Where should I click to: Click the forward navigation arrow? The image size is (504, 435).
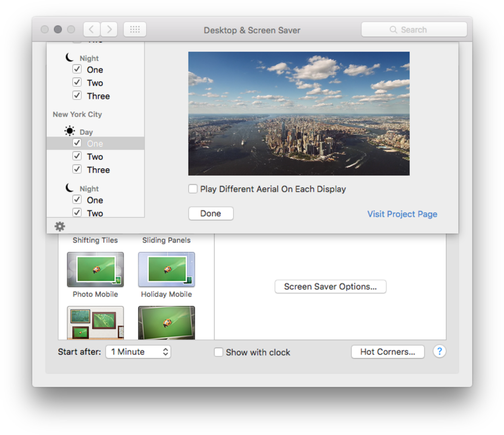point(109,29)
